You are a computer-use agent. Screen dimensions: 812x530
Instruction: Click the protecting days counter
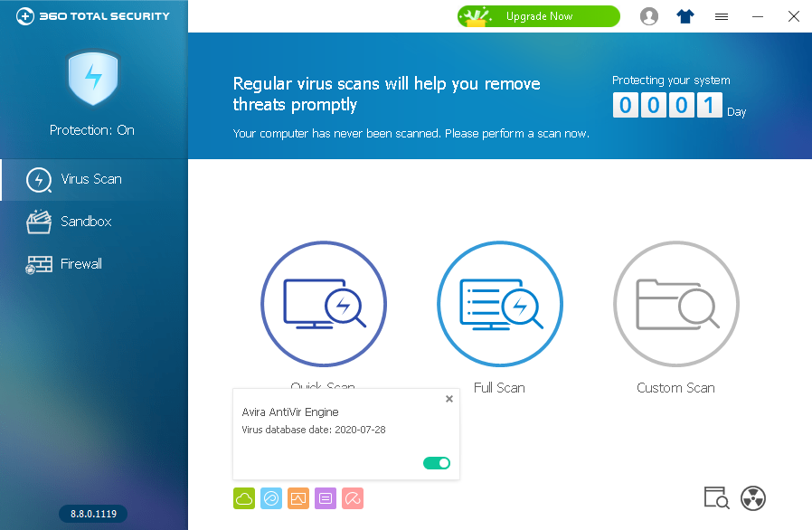667,105
